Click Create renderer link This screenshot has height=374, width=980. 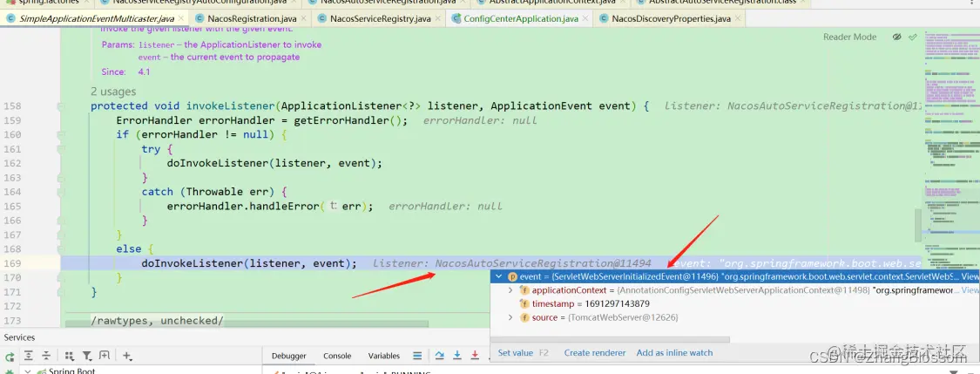595,353
